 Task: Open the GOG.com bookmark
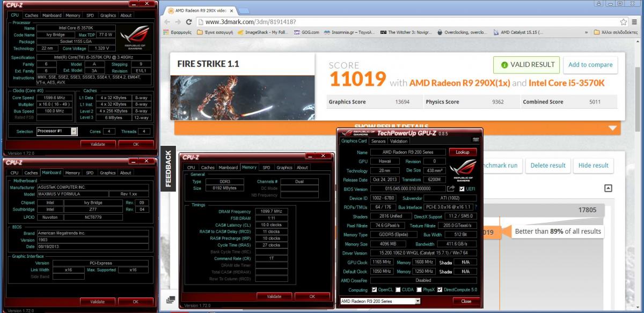pyautogui.click(x=305, y=32)
